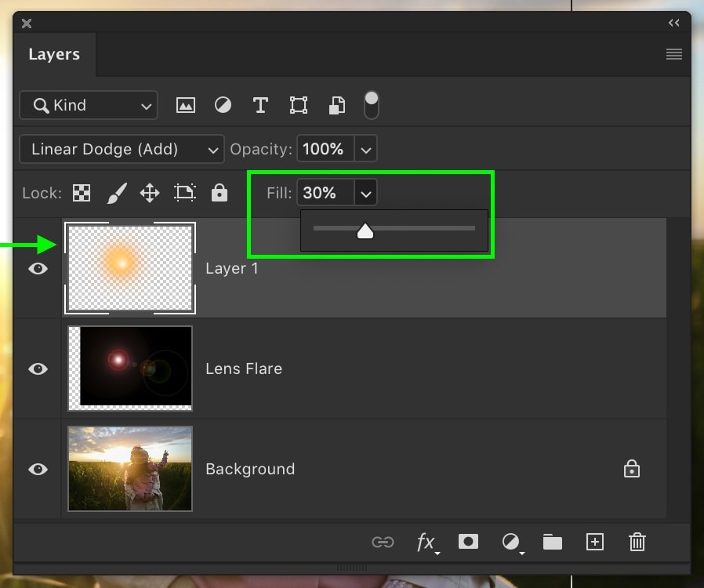Filter for pixel layers icon
The height and width of the screenshot is (588, 704).
pyautogui.click(x=186, y=106)
